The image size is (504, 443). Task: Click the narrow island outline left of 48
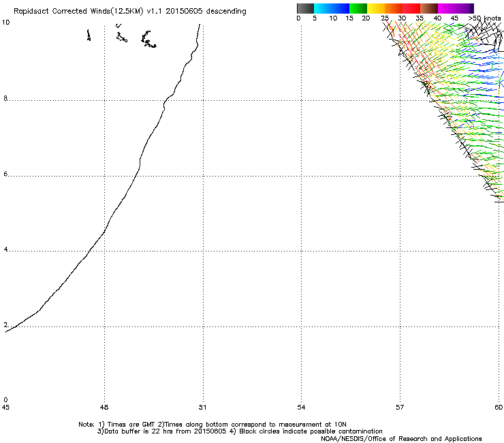tap(89, 35)
